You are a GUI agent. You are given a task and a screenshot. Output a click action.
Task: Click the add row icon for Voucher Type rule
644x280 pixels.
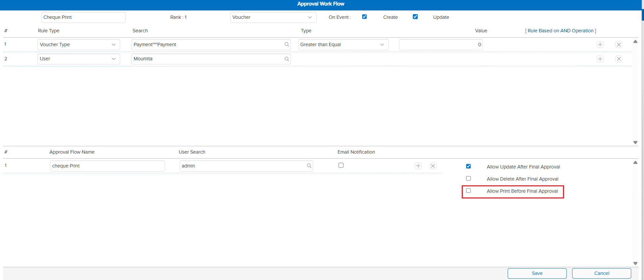(600, 44)
